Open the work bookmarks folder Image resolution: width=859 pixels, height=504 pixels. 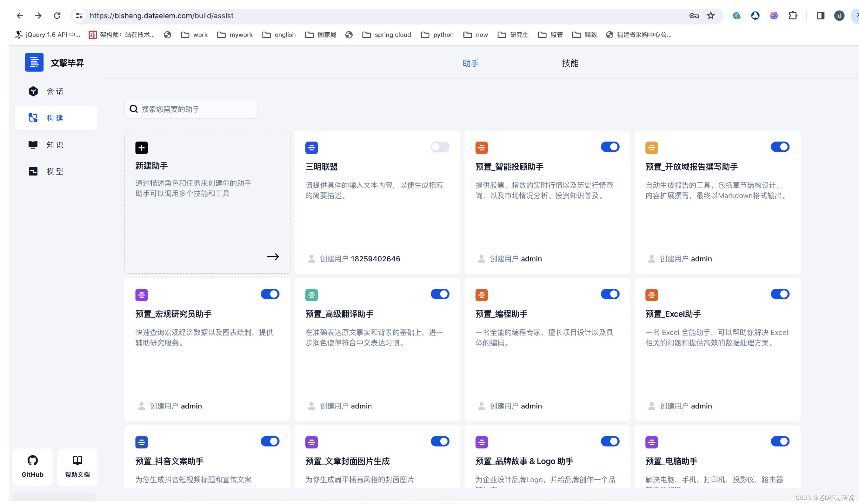pos(194,35)
